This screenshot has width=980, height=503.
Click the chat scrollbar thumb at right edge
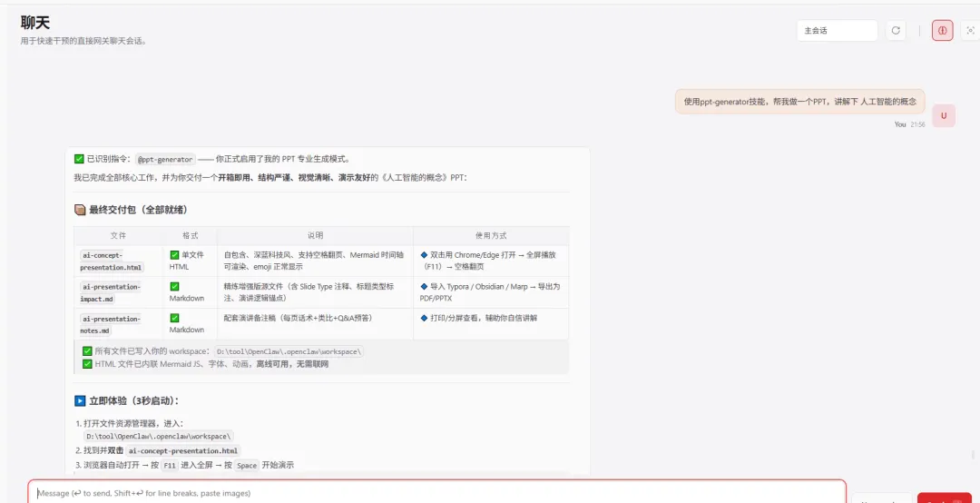pos(972,455)
